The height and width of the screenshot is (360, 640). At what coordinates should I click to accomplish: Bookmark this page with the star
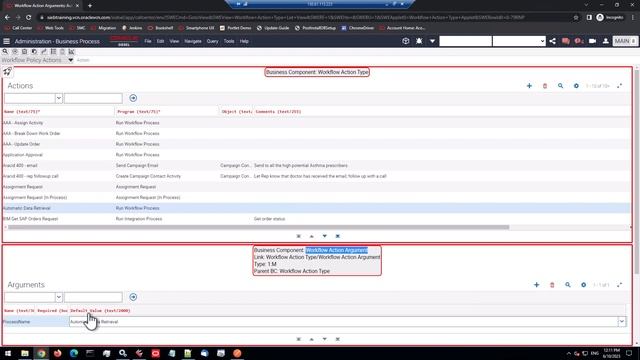pyautogui.click(x=576, y=18)
